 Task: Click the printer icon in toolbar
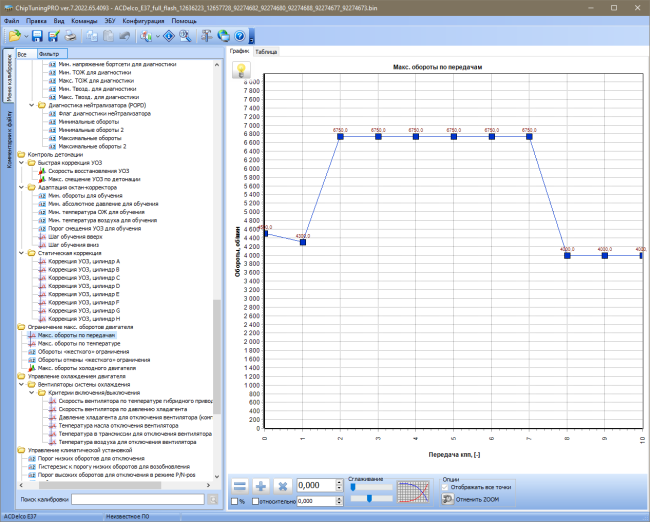coord(70,36)
